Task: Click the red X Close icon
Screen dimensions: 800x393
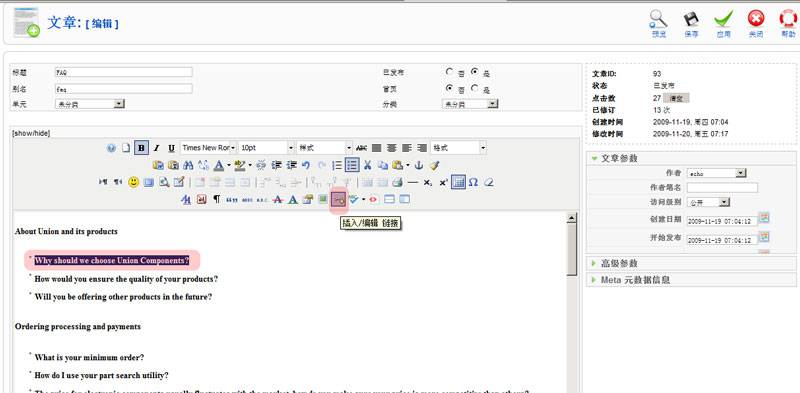Action: [756, 19]
